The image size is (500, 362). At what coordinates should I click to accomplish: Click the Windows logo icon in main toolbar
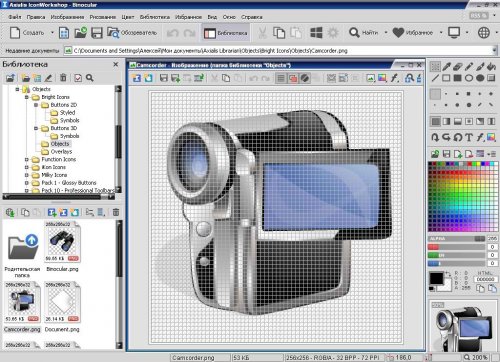tap(316, 33)
